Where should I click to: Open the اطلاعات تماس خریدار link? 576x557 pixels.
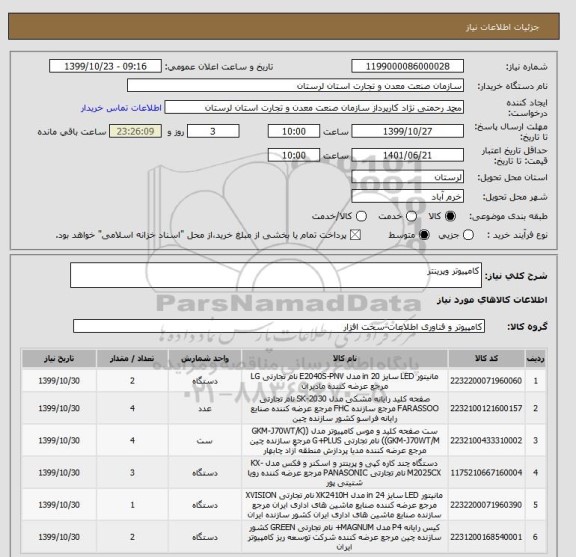pos(121,108)
